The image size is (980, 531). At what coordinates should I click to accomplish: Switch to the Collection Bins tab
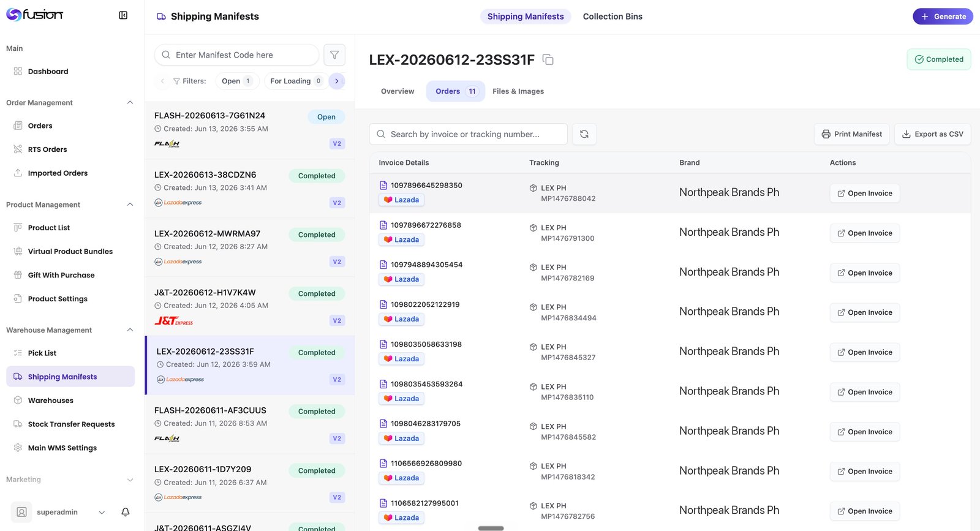pyautogui.click(x=612, y=17)
